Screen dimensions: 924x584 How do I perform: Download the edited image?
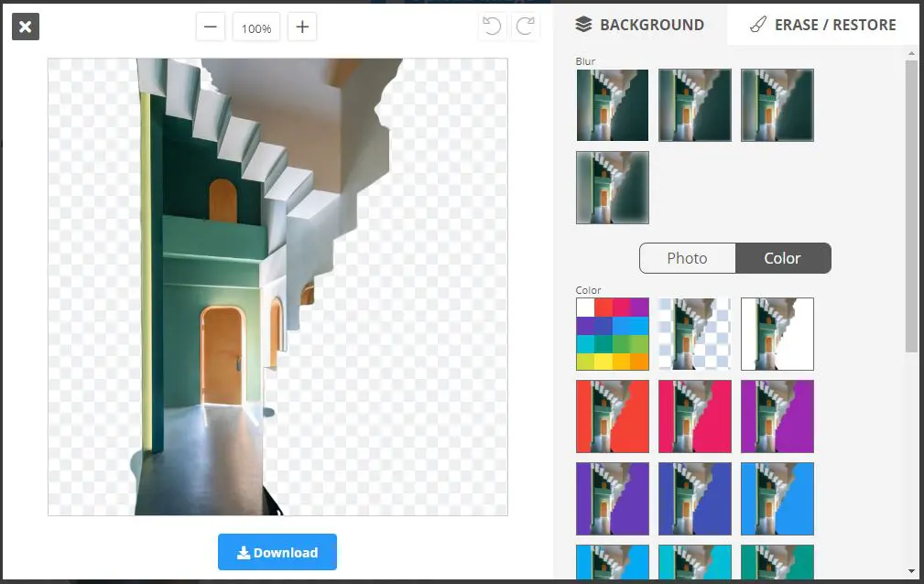point(277,552)
